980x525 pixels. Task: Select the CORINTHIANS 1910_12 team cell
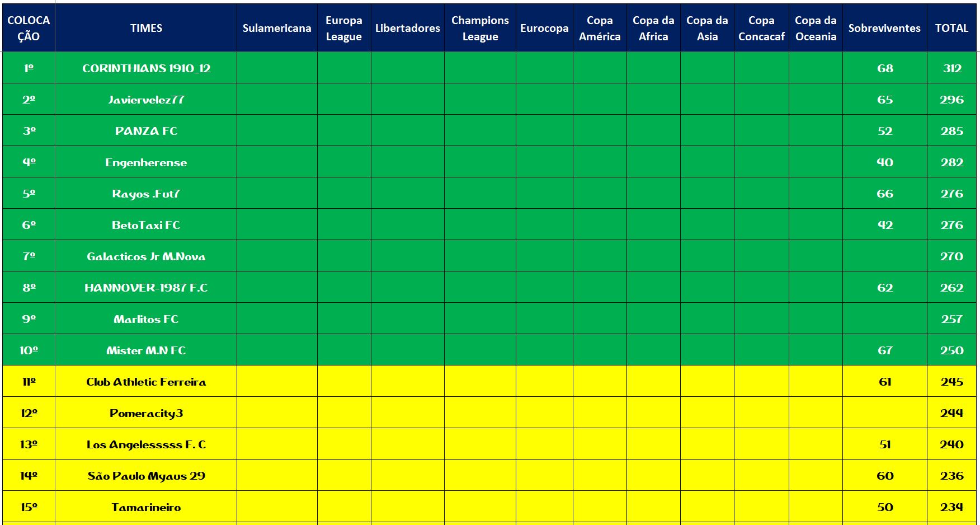146,68
